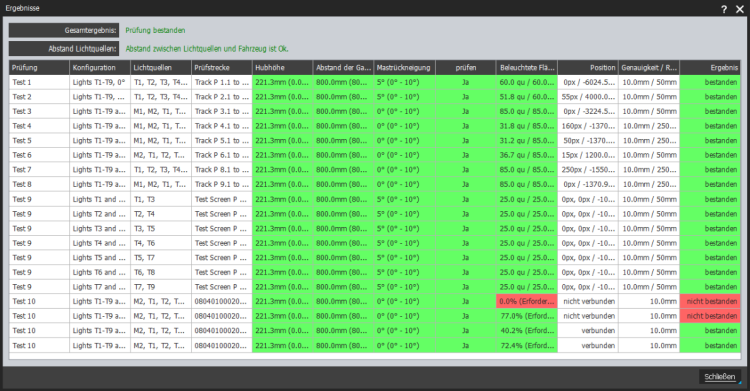Click the Abstand der Ga... column header

pos(343,67)
